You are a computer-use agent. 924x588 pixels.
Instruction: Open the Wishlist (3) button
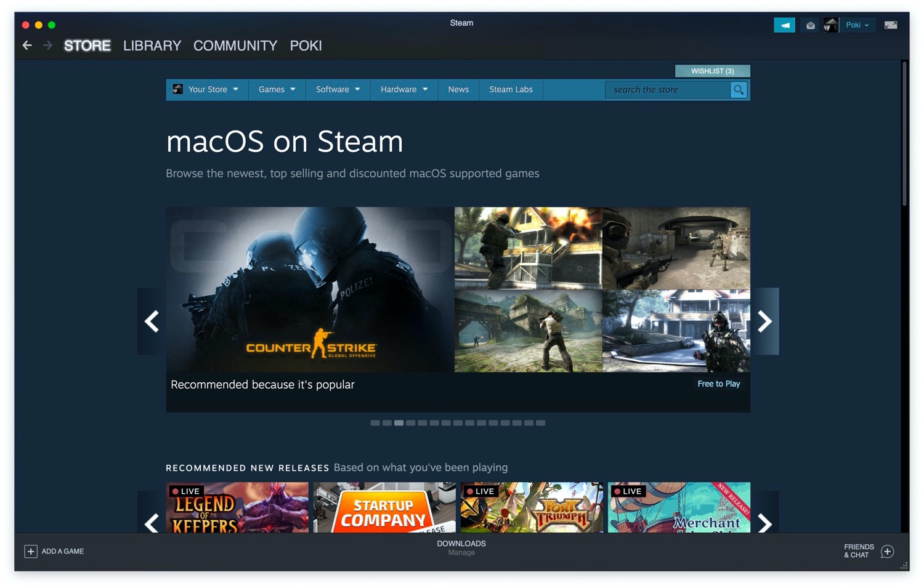713,71
